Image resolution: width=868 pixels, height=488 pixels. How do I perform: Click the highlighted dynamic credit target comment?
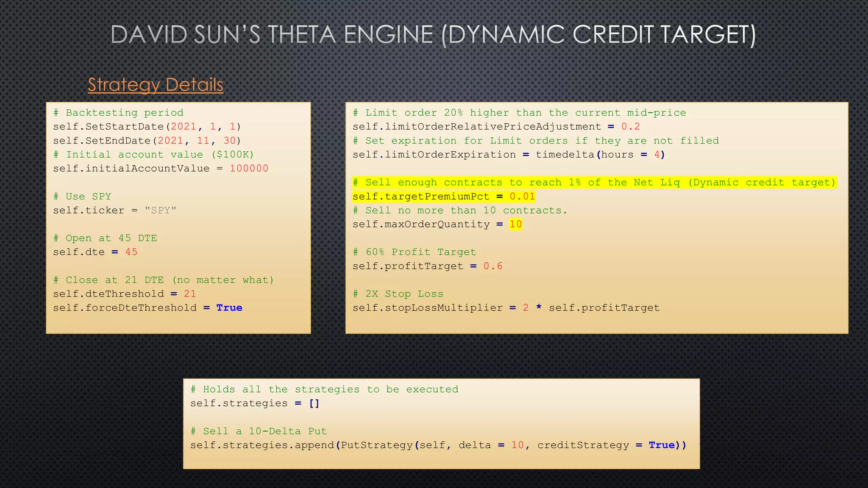[x=594, y=183]
